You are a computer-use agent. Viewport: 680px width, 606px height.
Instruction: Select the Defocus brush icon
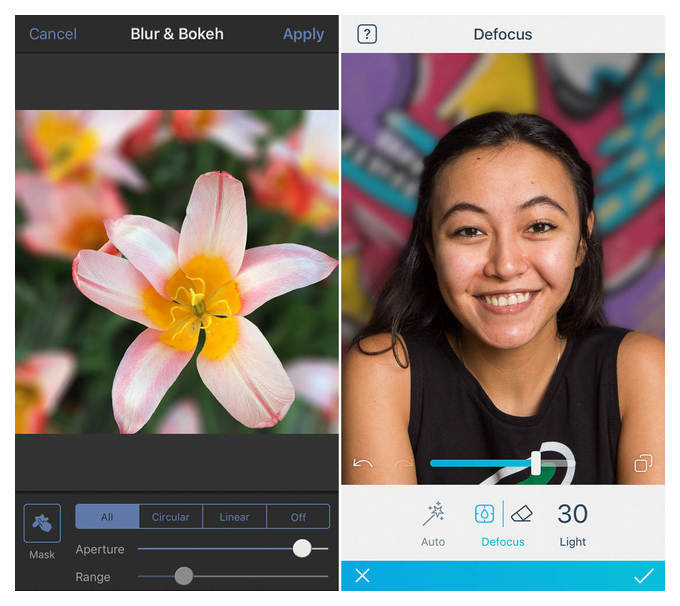tap(484, 514)
